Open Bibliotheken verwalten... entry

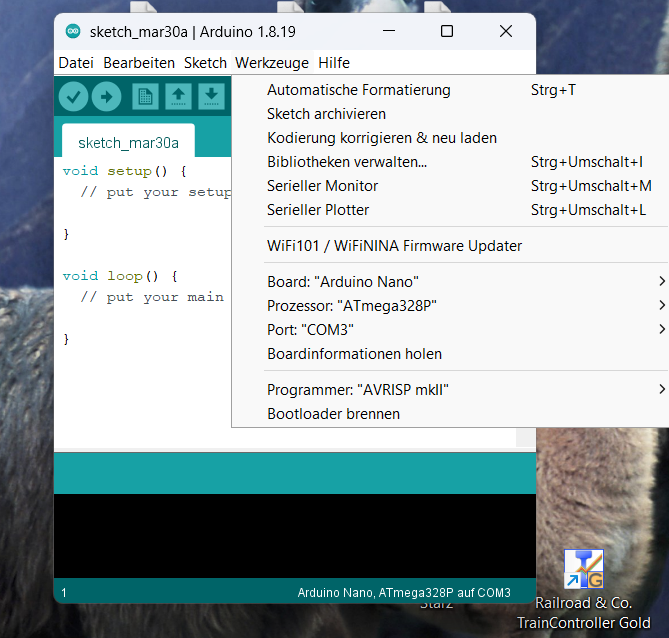[347, 162]
